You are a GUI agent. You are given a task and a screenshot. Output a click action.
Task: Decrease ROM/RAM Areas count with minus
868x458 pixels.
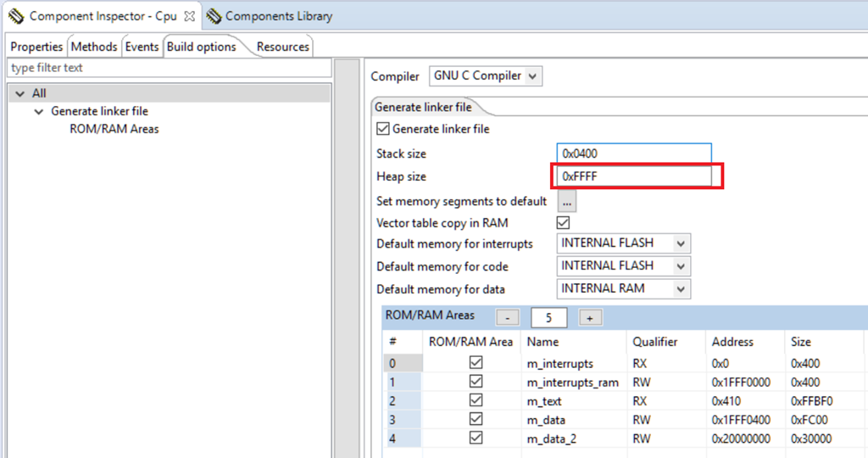[x=507, y=317]
